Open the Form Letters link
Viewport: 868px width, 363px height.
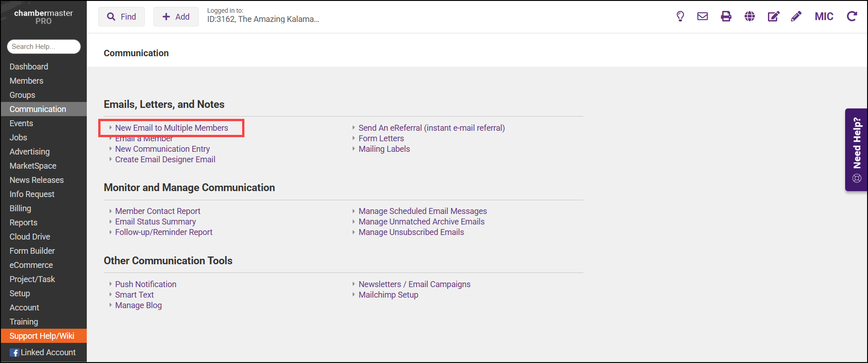coord(381,139)
